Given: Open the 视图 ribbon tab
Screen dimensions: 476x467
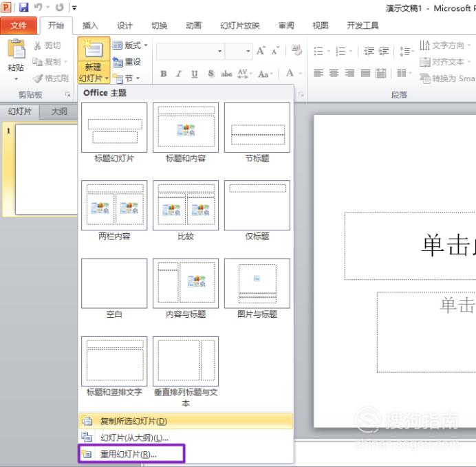Looking at the screenshot, I should (321, 25).
